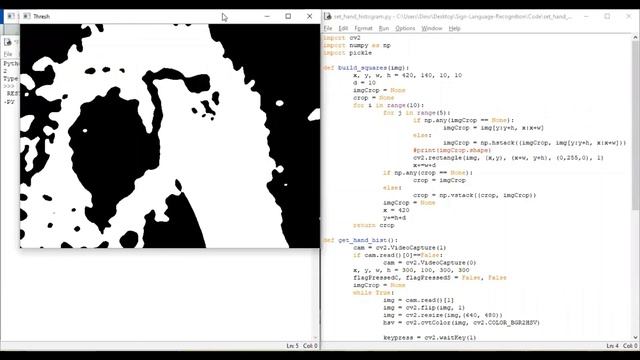Click the editor scrollbar up arrow
The height and width of the screenshot is (360, 640).
[636, 38]
